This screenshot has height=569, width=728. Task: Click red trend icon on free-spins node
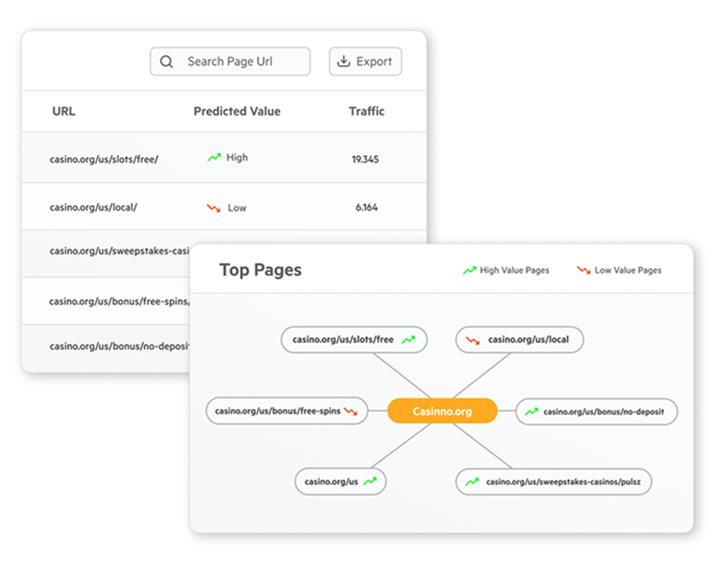tap(351, 411)
